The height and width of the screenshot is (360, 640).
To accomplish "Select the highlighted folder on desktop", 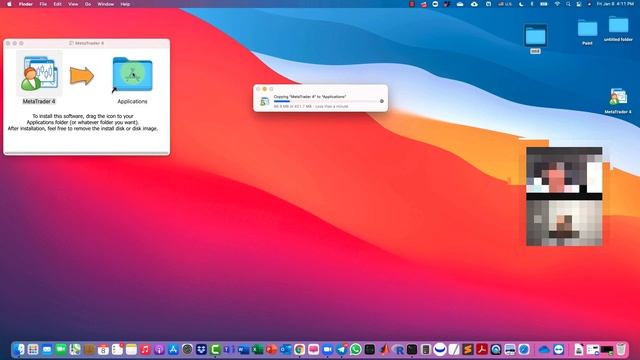I will 535,36.
